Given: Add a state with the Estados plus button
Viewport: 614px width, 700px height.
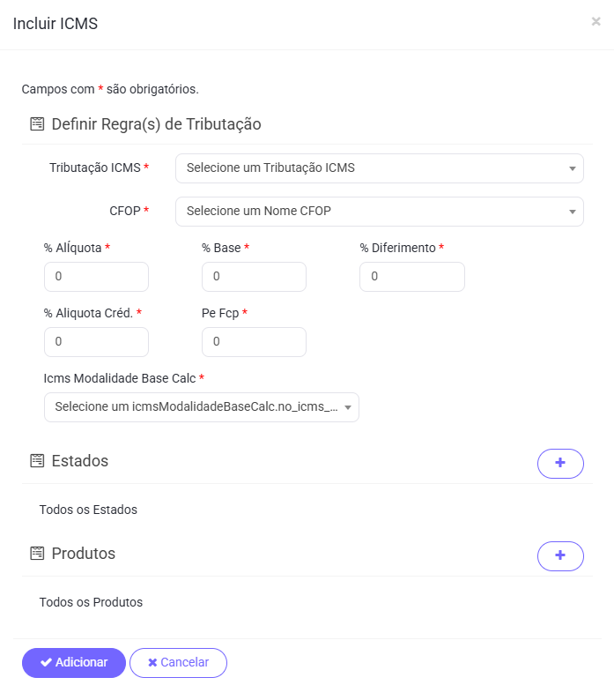Looking at the screenshot, I should click(560, 463).
